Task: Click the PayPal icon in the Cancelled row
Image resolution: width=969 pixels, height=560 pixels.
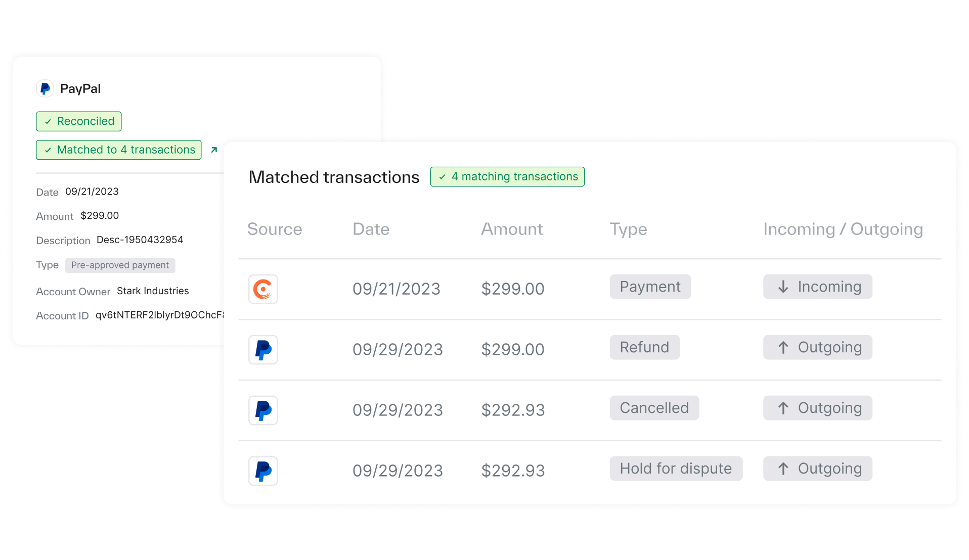Action: tap(263, 410)
